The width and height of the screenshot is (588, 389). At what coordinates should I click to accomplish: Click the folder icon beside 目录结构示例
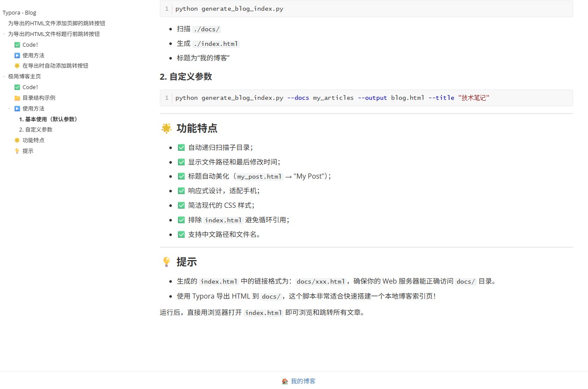pos(17,98)
